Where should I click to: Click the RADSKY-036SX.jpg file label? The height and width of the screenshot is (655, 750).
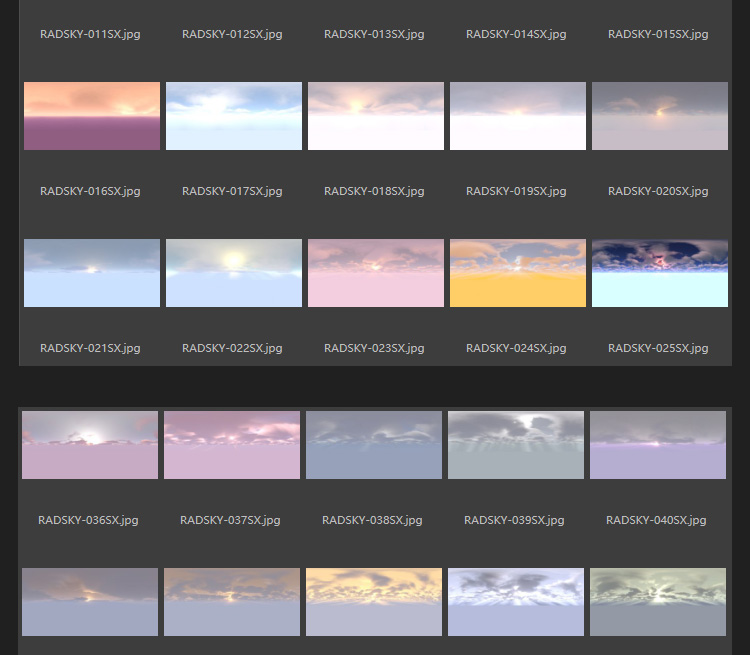88,520
